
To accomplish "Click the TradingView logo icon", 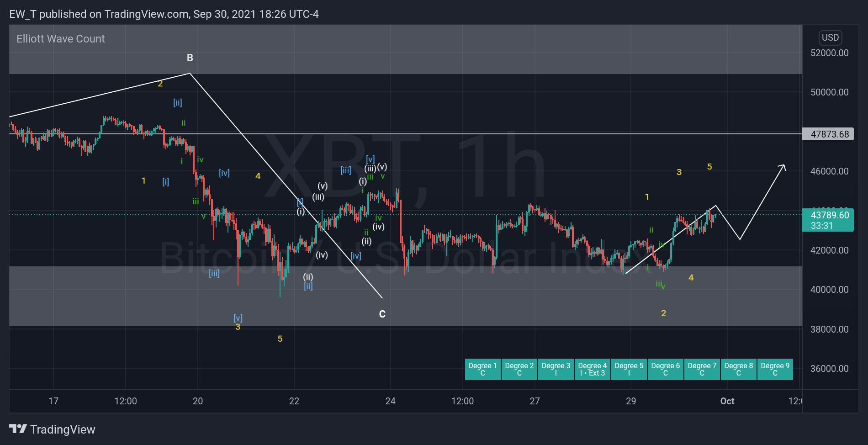I will tap(18, 429).
